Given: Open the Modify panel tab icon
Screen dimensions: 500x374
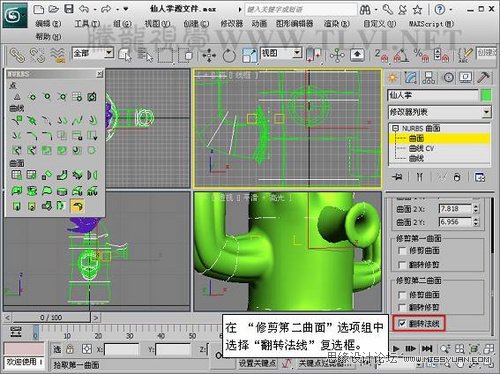Looking at the screenshot, I should click(x=411, y=78).
